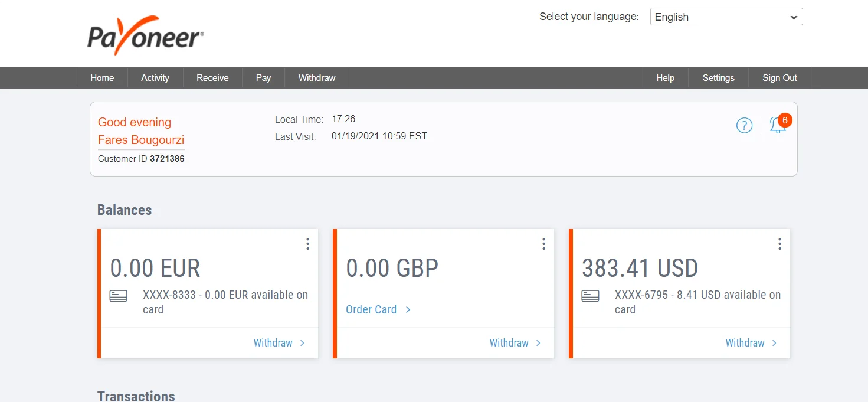Screen dimensions: 868x402
Task: Open the Activity menu
Action: click(155, 78)
